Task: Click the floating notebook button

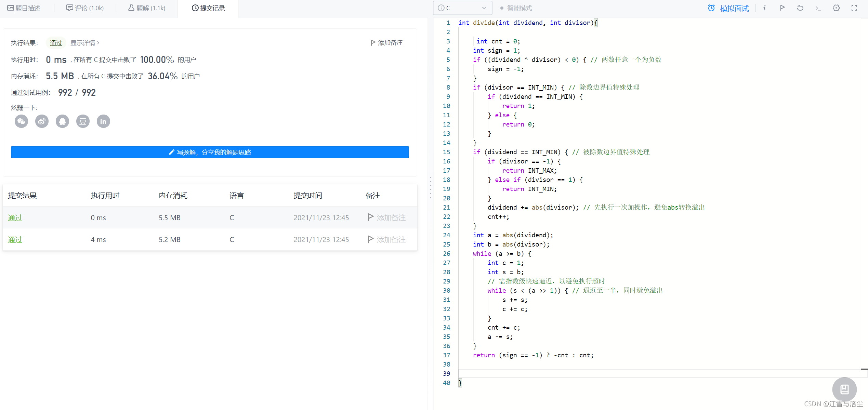Action: pos(844,389)
